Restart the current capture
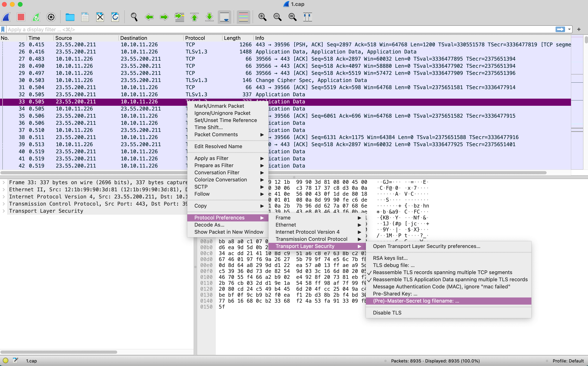Screen dimensions: 588x366 click(36, 17)
